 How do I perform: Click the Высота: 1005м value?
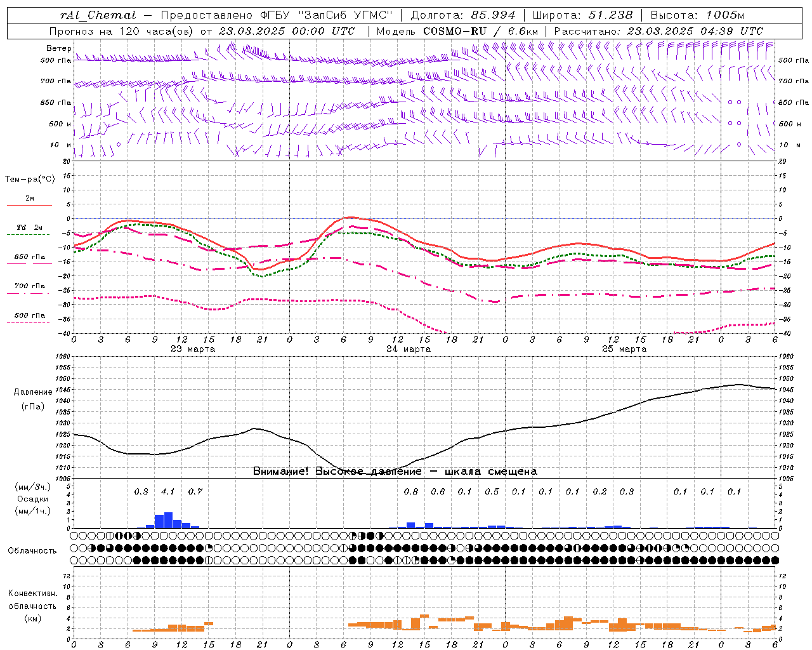[x=697, y=15]
